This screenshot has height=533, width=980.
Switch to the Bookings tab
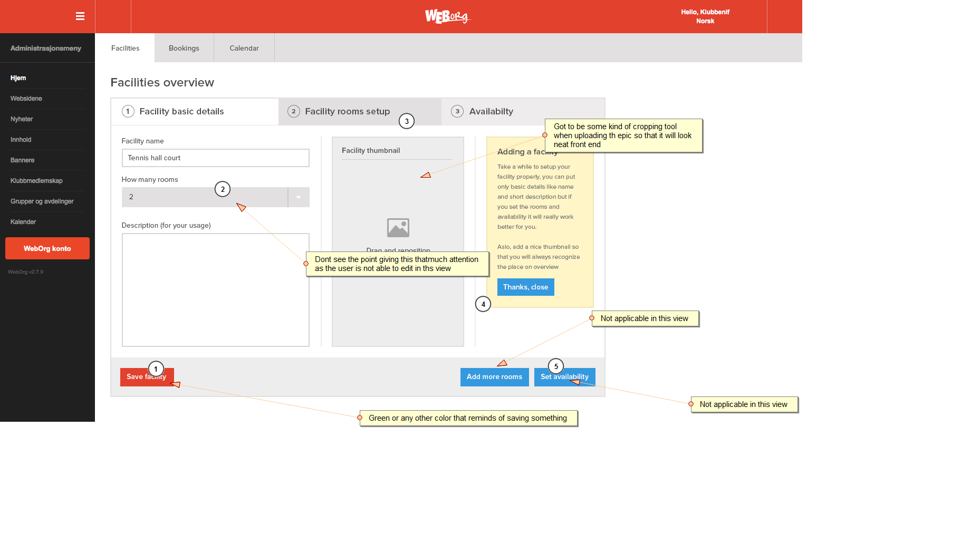click(184, 48)
